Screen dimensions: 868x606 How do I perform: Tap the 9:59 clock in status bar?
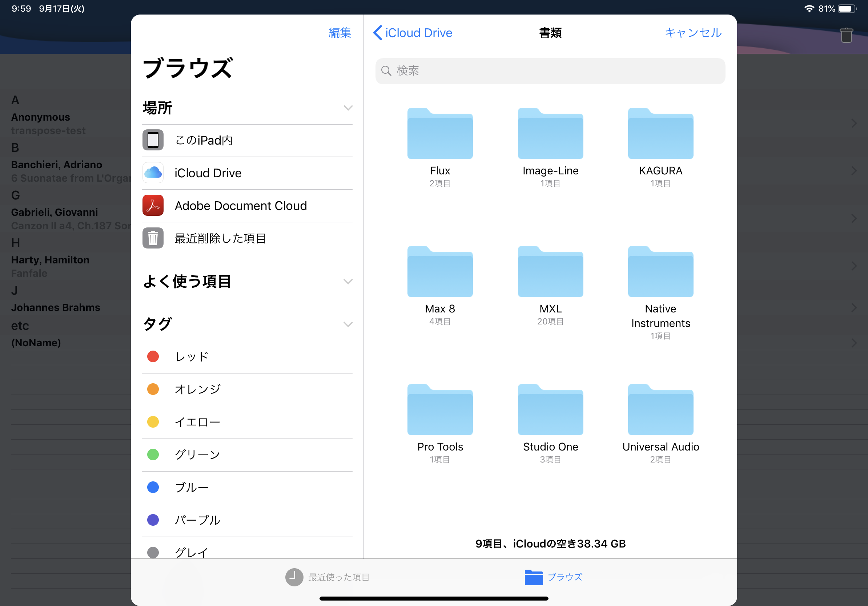pyautogui.click(x=21, y=8)
